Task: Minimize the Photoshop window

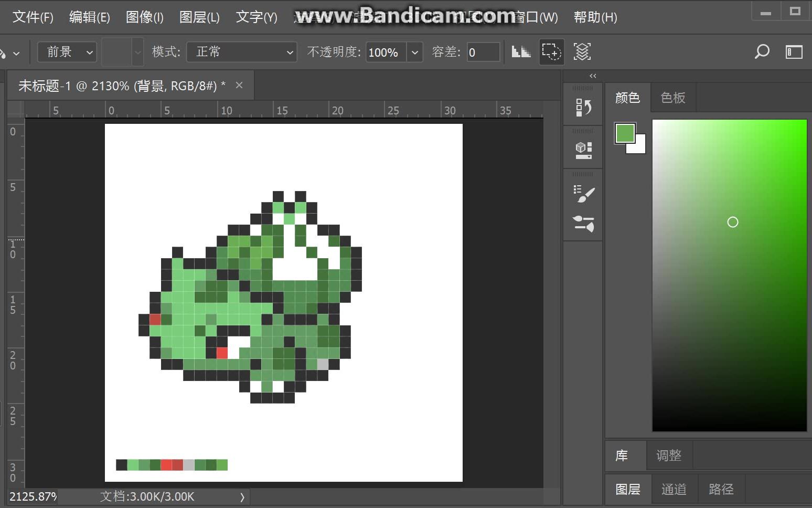Action: 766,12
